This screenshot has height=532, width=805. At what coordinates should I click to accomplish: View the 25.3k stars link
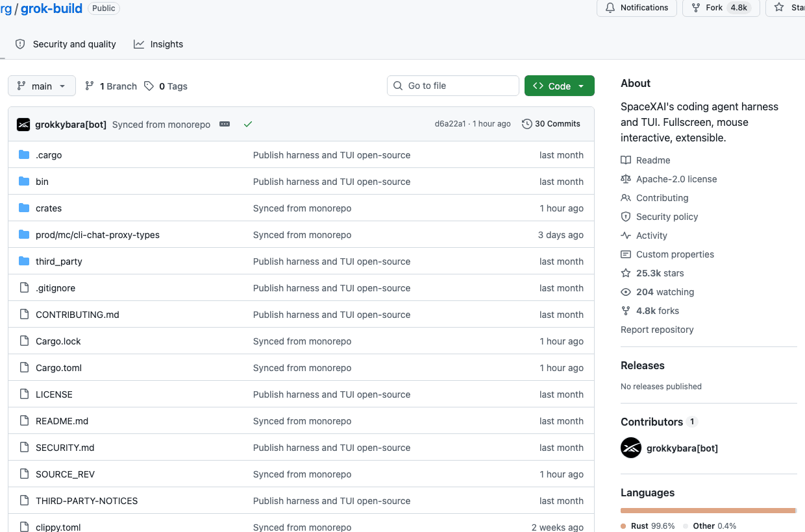(660, 273)
